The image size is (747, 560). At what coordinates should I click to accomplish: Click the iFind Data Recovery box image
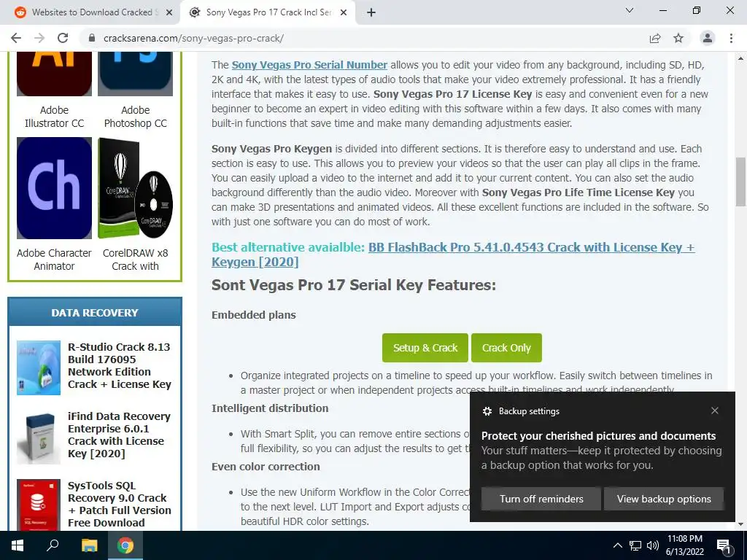(39, 438)
